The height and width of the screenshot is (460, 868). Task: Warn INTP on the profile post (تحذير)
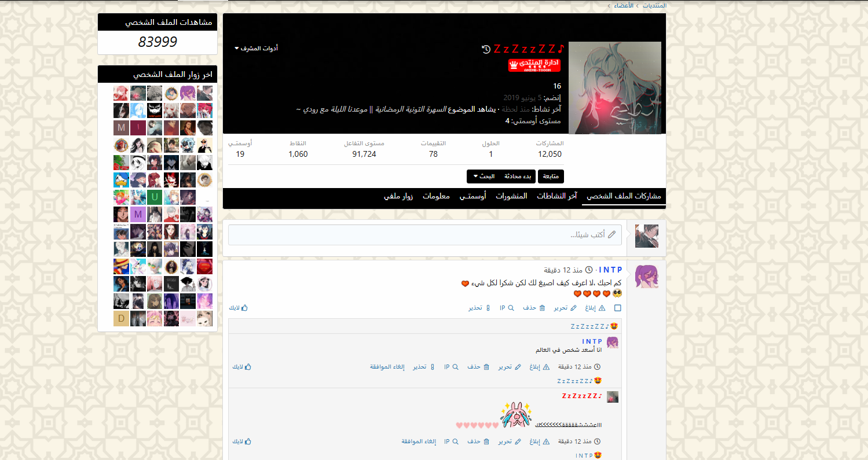479,308
